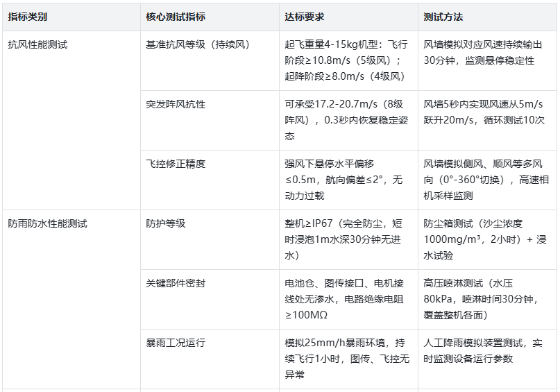
Task: Select the 防雨防水性能测试 category cell
Action: 48,224
